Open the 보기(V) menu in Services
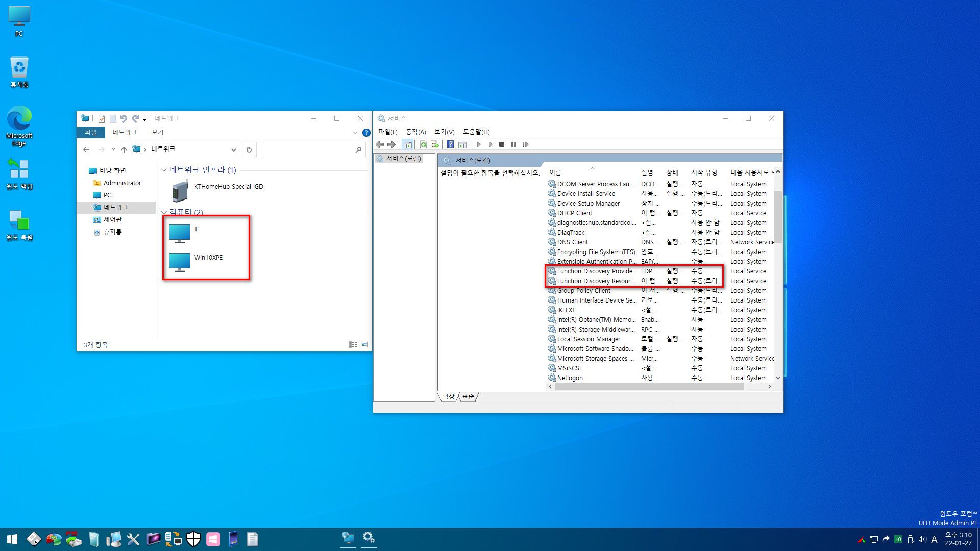This screenshot has width=980, height=551. [444, 132]
